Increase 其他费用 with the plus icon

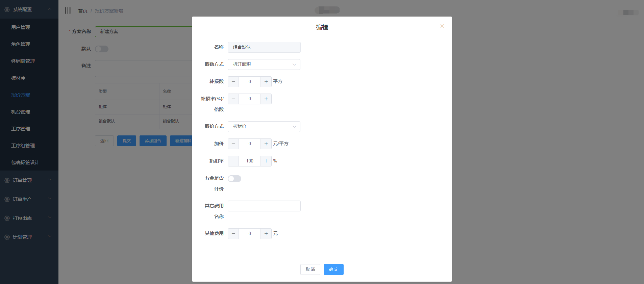[266, 234]
